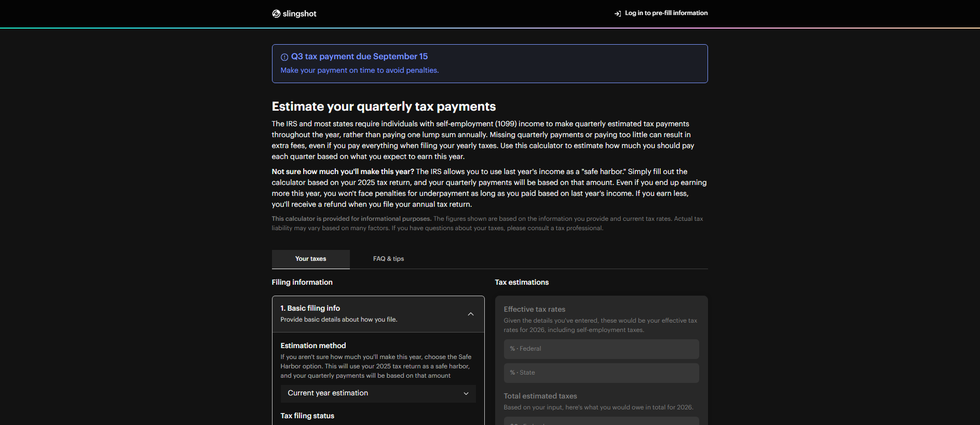Image resolution: width=980 pixels, height=425 pixels.
Task: Click the Total estimated taxes heading
Action: click(x=540, y=396)
